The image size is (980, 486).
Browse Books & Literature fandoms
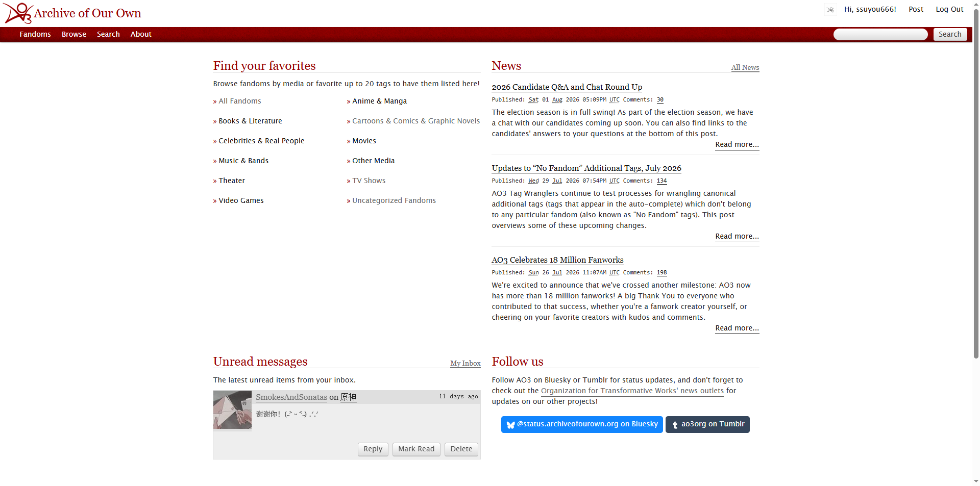[250, 121]
